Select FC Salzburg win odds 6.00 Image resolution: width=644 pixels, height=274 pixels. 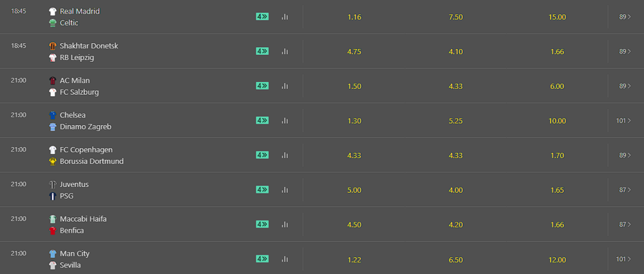tap(557, 86)
